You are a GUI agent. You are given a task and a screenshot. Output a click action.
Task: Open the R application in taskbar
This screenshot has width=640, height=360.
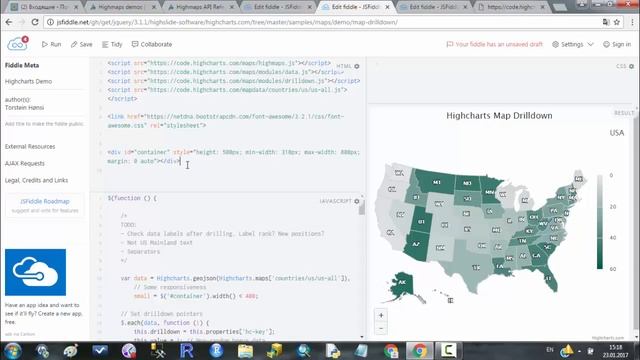(x=186, y=351)
